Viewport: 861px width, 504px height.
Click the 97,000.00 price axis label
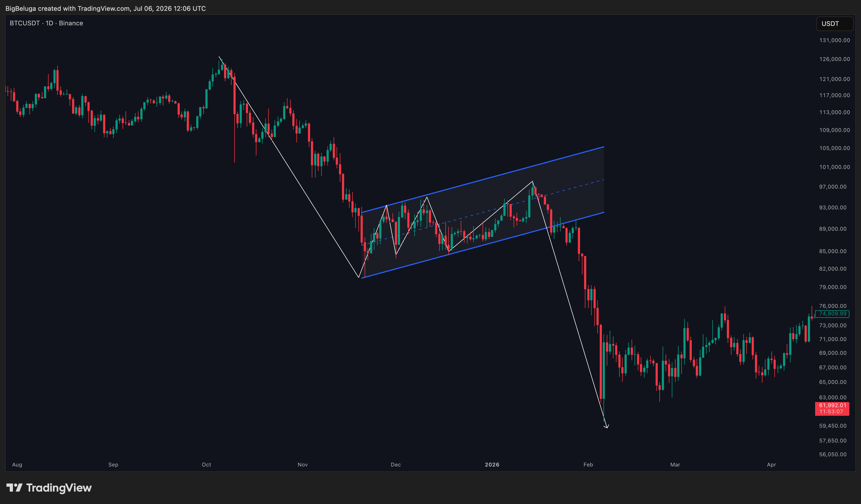point(833,187)
